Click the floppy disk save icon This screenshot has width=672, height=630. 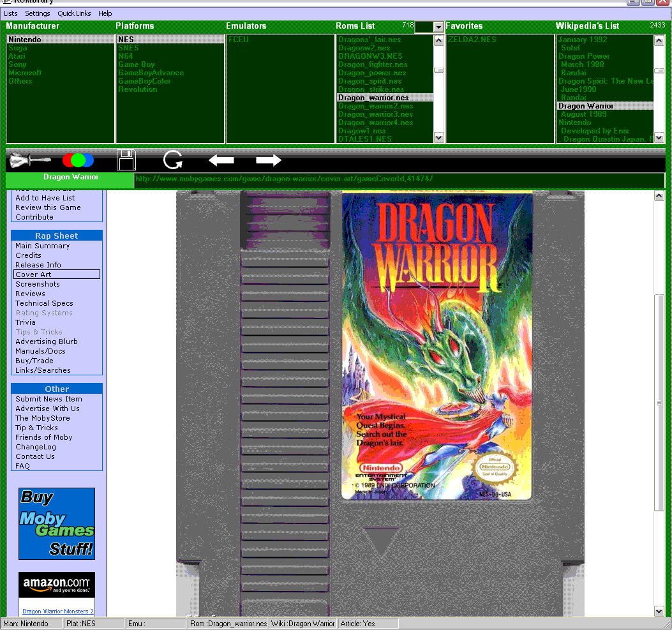point(126,160)
